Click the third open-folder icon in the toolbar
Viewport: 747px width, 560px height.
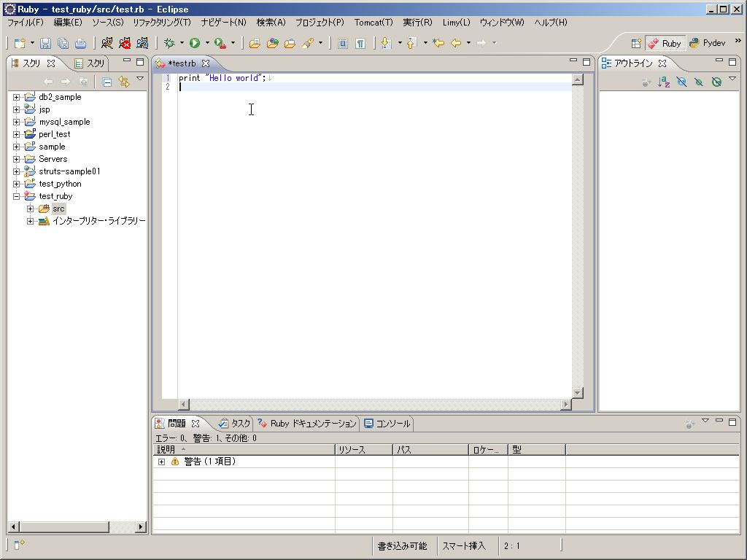tap(290, 43)
